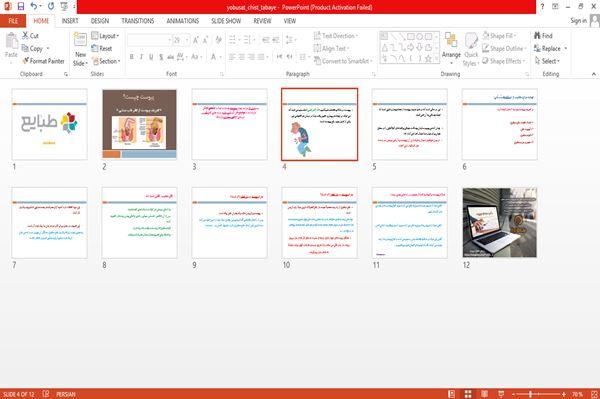600x399 pixels.
Task: Open the FILE tab
Action: (13, 21)
